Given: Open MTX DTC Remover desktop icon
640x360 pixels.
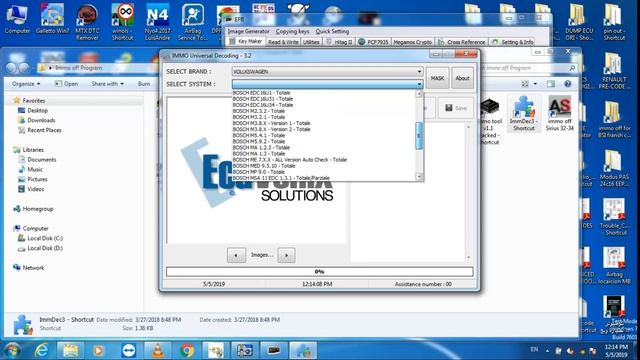Looking at the screenshot, I should point(87,21).
